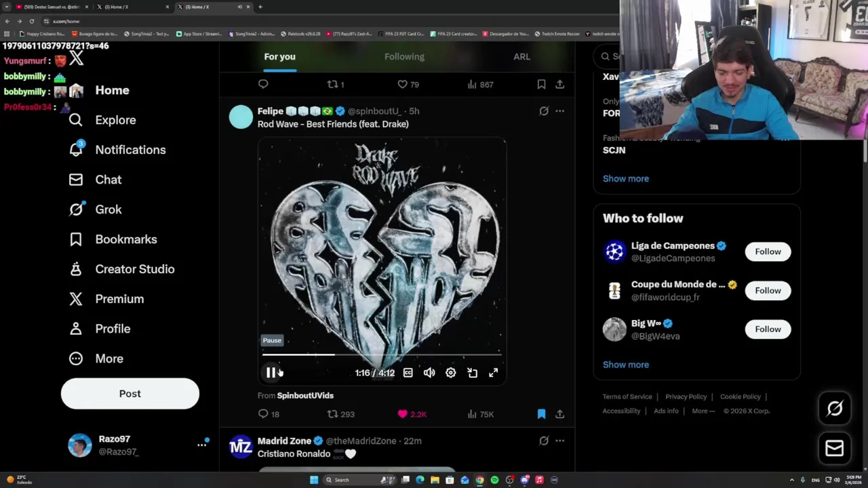This screenshot has width=868, height=488.
Task: Open Explore from the sidebar
Action: pyautogui.click(x=102, y=120)
